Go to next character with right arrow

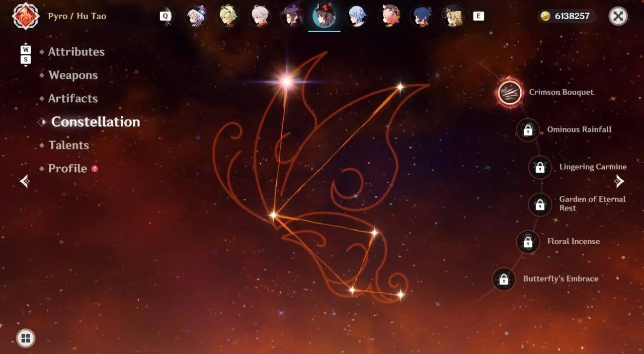(x=619, y=181)
